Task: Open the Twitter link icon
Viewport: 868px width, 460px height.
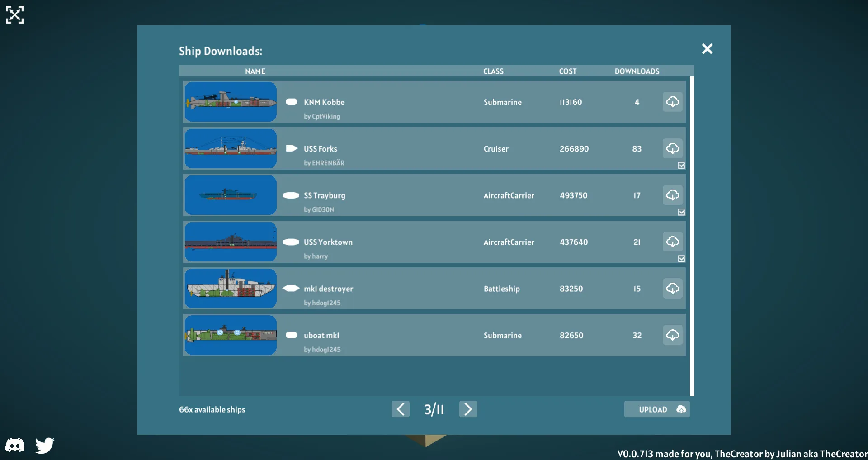Action: tap(45, 445)
